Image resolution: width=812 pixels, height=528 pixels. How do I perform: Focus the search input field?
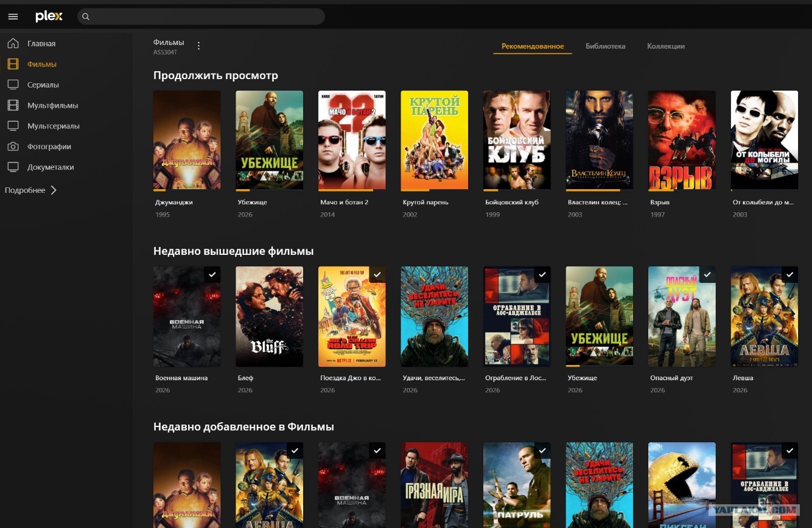201,17
